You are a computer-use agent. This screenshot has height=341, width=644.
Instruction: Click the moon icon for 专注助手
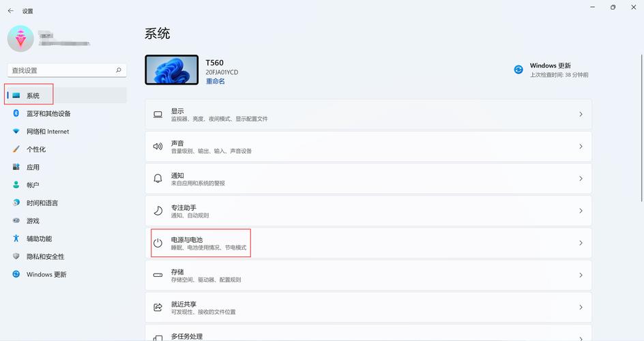[x=158, y=211]
